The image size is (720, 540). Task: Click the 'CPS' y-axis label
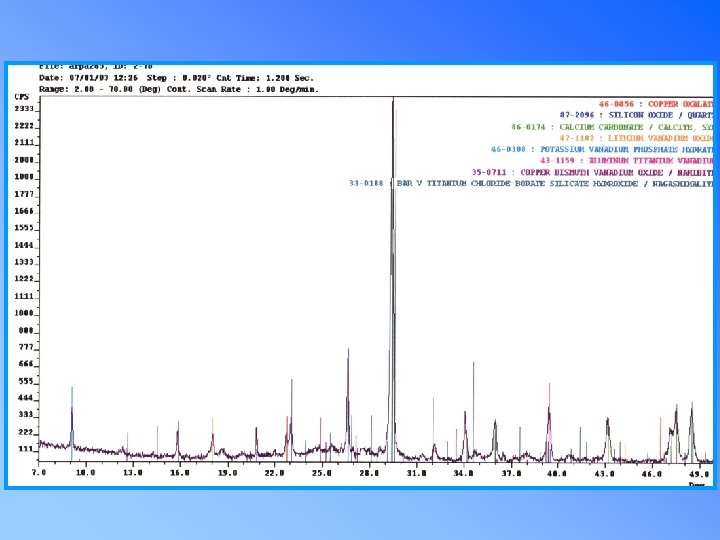point(22,96)
